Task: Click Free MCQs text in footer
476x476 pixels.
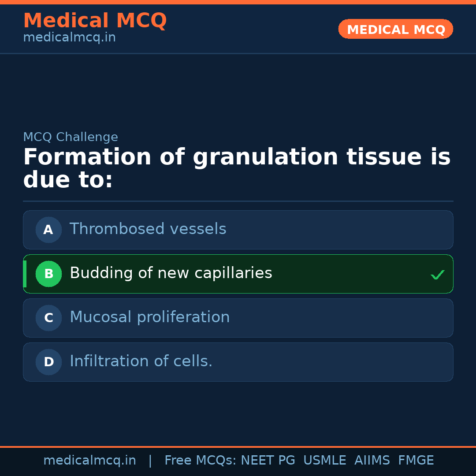Action: [x=200, y=461]
